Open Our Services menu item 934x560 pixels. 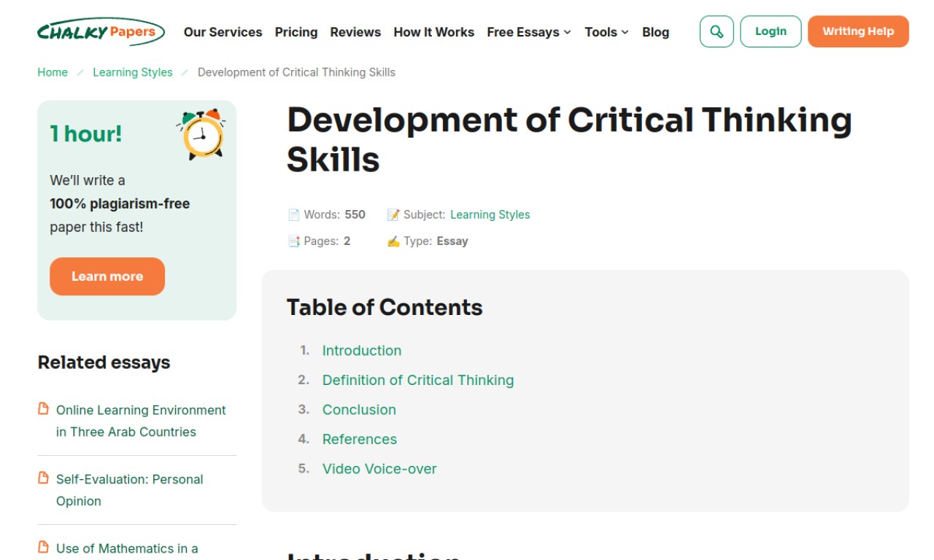point(223,32)
